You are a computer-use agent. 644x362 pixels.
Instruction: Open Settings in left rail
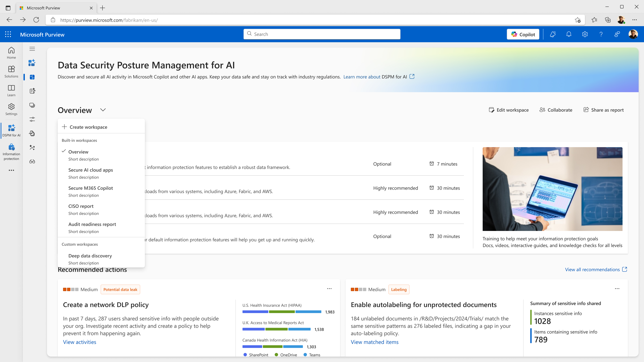pyautogui.click(x=11, y=109)
